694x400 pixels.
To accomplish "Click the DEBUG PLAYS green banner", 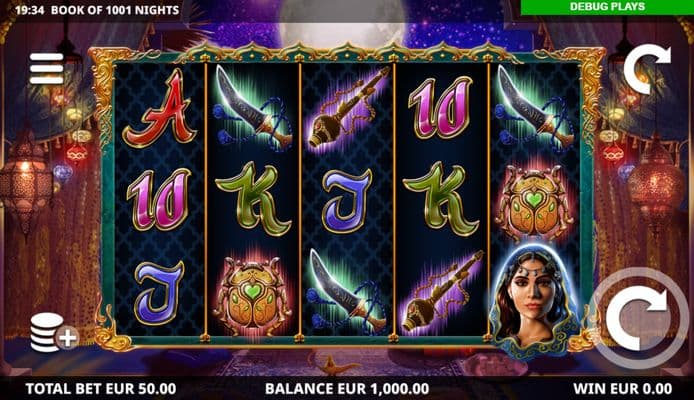I will (x=607, y=7).
